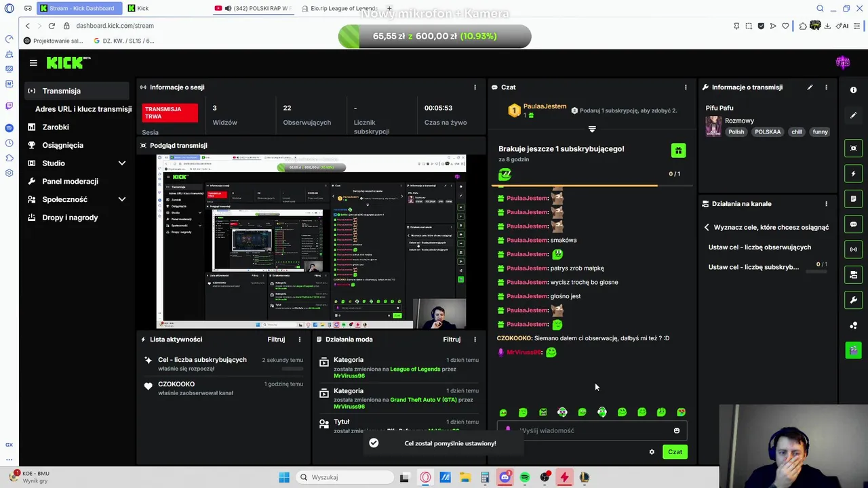Open the session info panel options menu

tap(475, 87)
